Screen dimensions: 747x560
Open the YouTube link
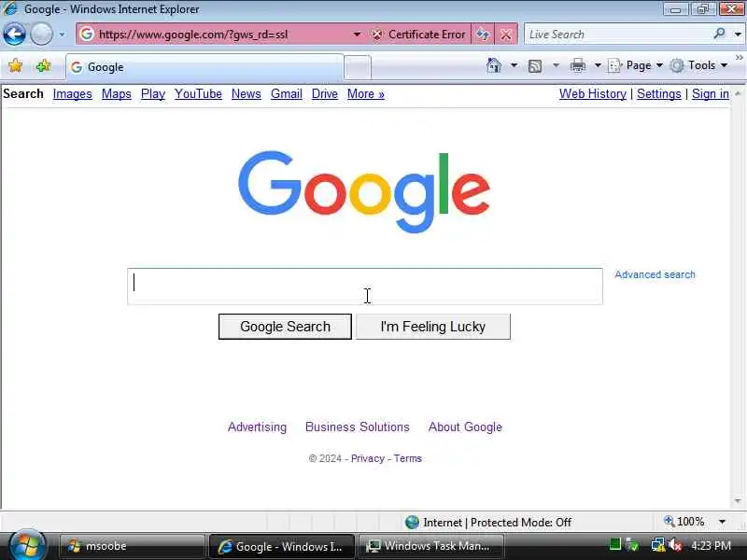click(x=198, y=94)
